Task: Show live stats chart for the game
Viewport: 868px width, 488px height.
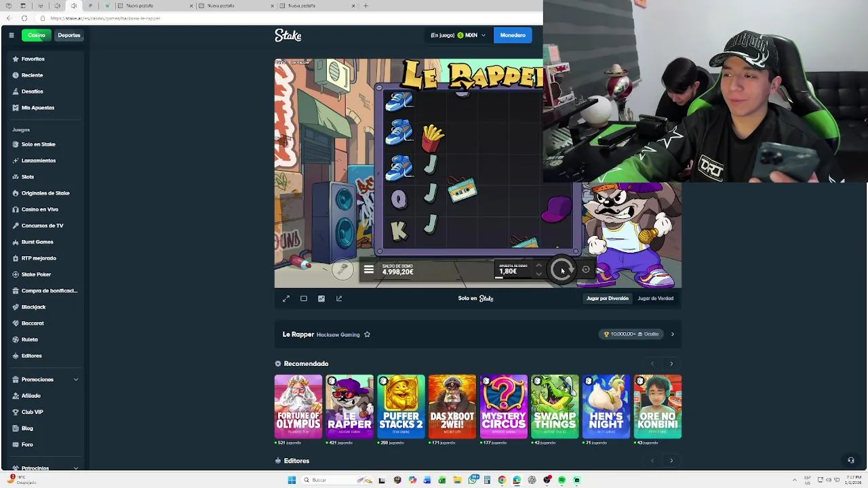Action: click(x=321, y=298)
